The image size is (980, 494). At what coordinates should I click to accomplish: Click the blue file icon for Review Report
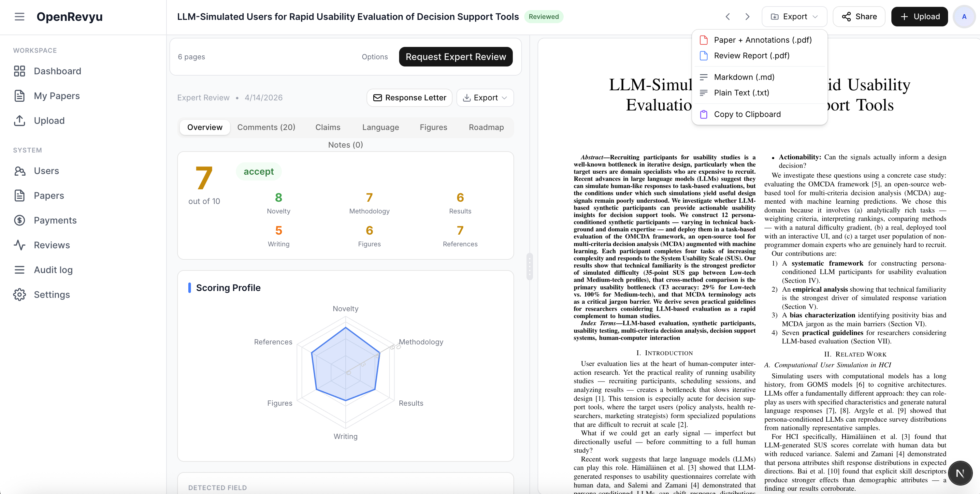pyautogui.click(x=704, y=56)
